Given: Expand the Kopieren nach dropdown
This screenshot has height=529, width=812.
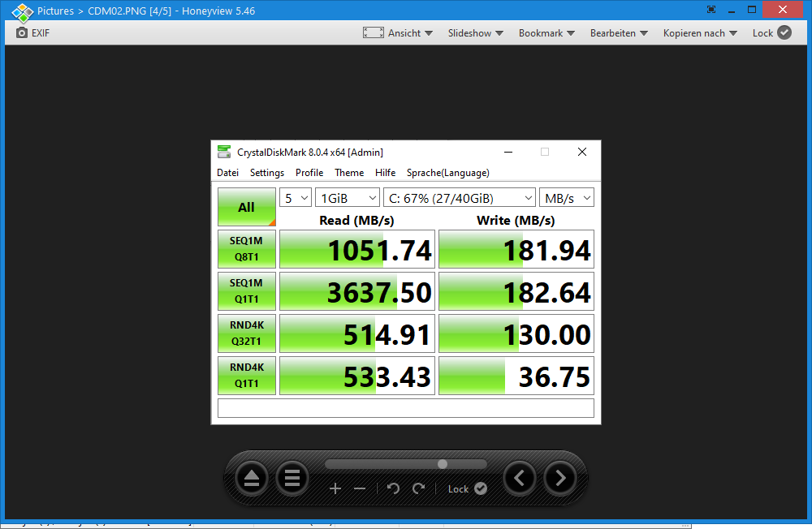Looking at the screenshot, I should (700, 33).
